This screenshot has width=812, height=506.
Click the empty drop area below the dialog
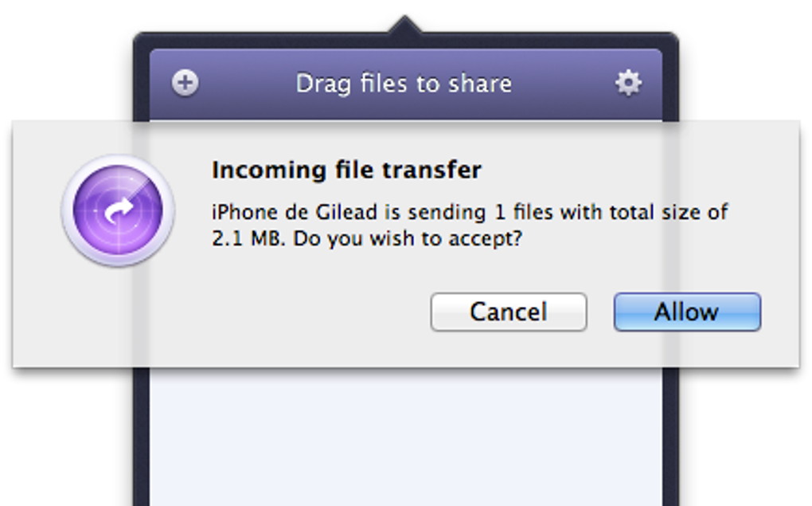coord(405,438)
